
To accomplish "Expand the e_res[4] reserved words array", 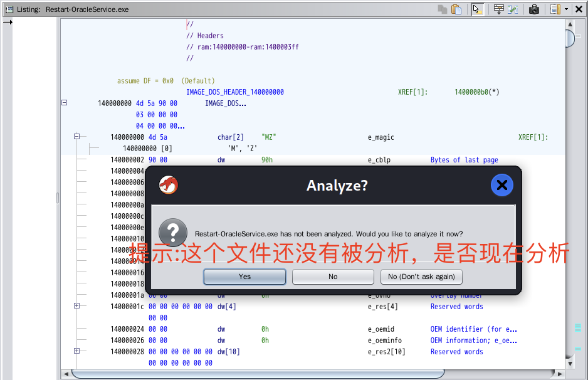I will coord(76,306).
